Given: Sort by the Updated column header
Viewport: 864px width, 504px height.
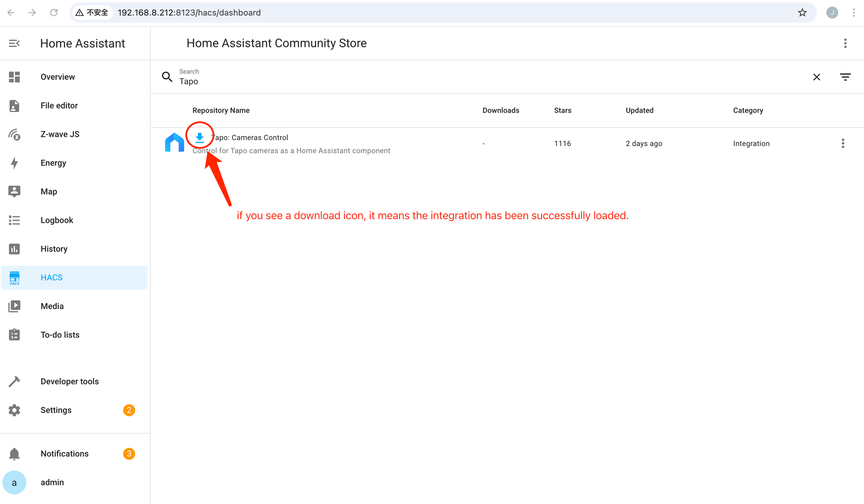Looking at the screenshot, I should [639, 111].
